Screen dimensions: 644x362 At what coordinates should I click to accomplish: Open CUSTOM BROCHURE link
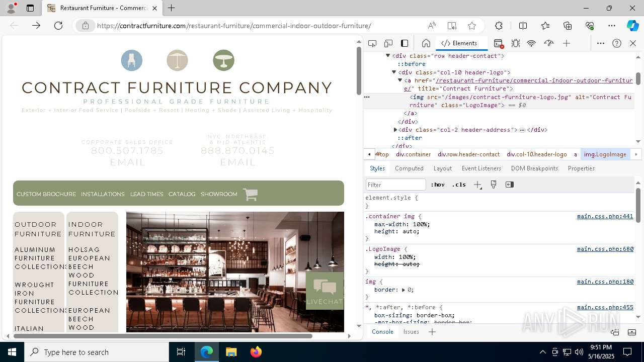(46, 194)
